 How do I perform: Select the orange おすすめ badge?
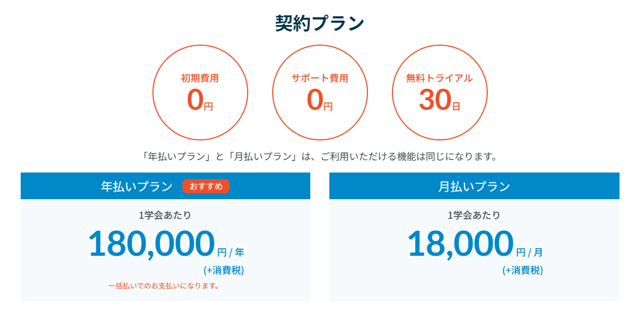(x=206, y=186)
